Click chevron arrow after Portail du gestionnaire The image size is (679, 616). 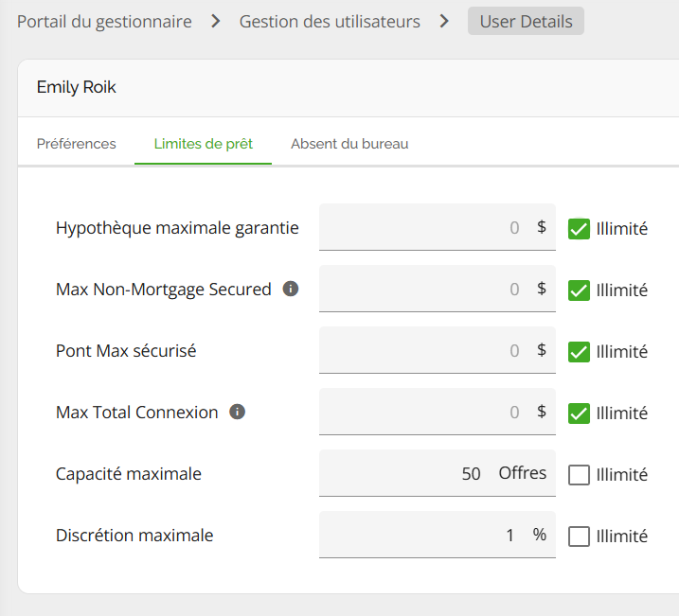tap(216, 21)
